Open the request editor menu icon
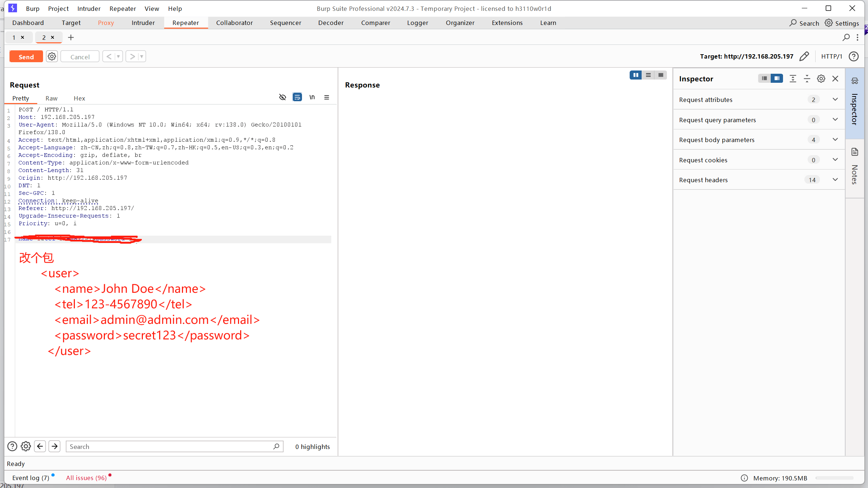This screenshot has width=868, height=488. point(327,97)
